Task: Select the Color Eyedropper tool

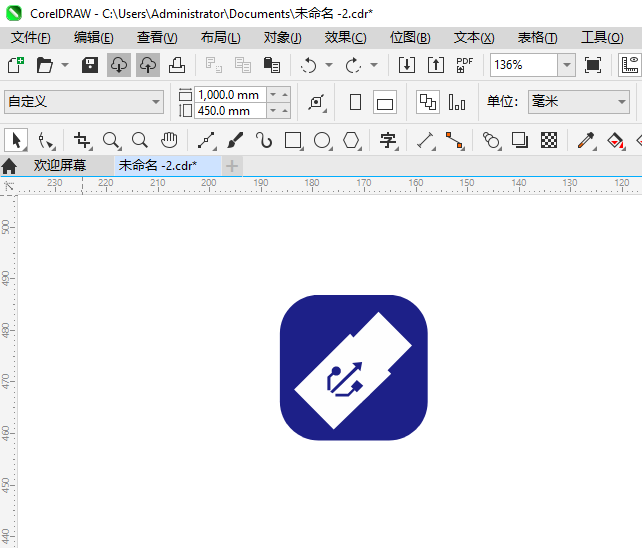Action: (586, 140)
